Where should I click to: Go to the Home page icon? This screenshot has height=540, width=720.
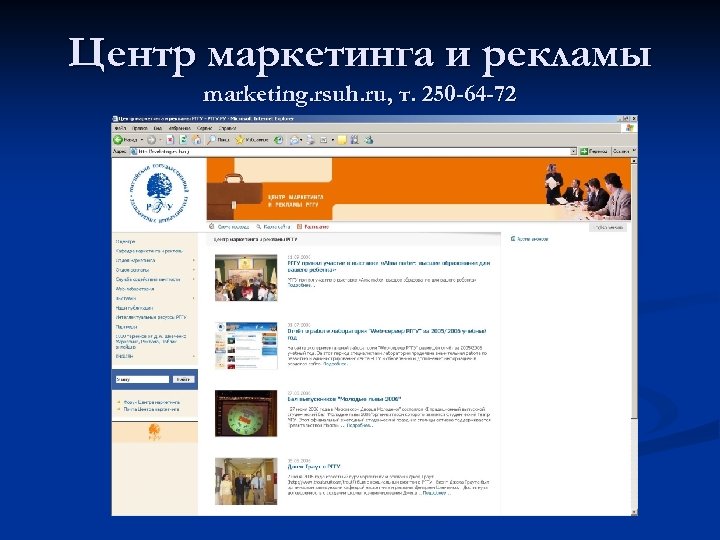pyautogui.click(x=197, y=140)
